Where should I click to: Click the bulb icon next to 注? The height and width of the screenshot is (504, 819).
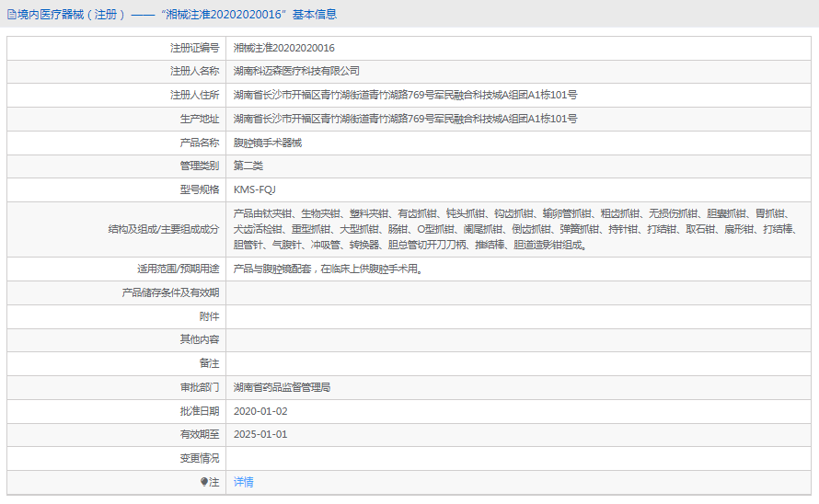pyautogui.click(x=204, y=482)
